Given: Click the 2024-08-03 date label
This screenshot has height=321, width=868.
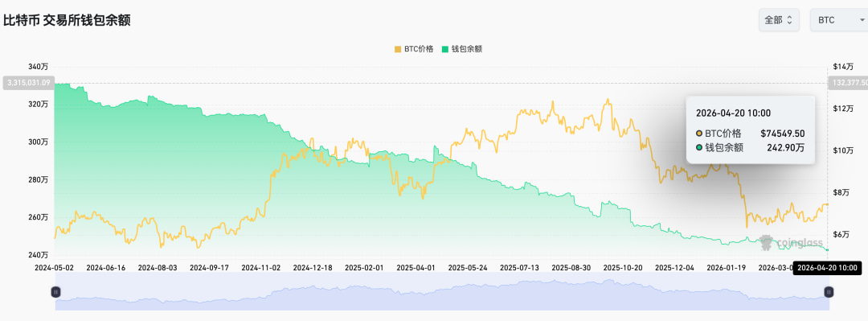Looking at the screenshot, I should (x=158, y=267).
